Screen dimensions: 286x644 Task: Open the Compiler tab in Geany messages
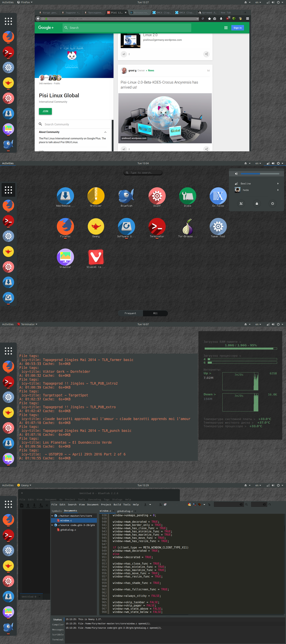coord(58,625)
